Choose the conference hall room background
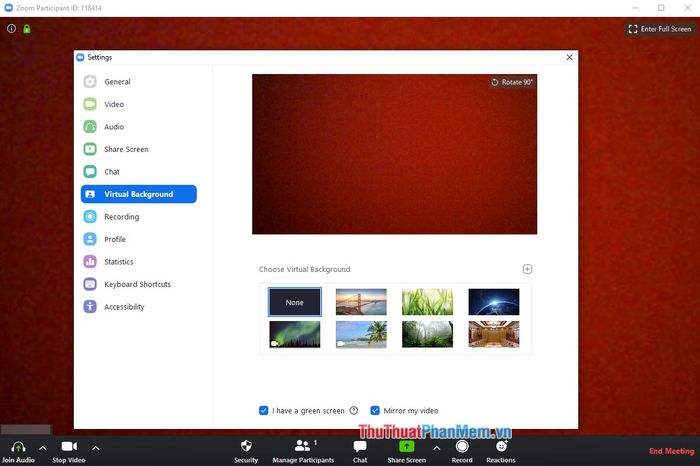 point(494,334)
